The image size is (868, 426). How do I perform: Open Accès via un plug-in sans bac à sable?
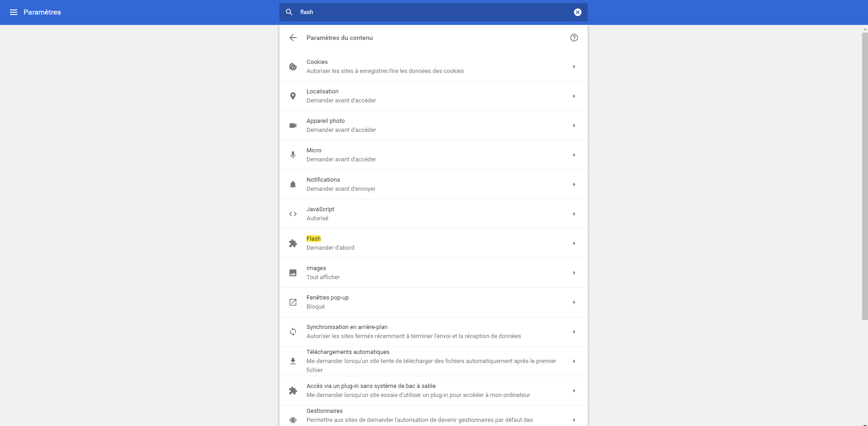pos(433,391)
